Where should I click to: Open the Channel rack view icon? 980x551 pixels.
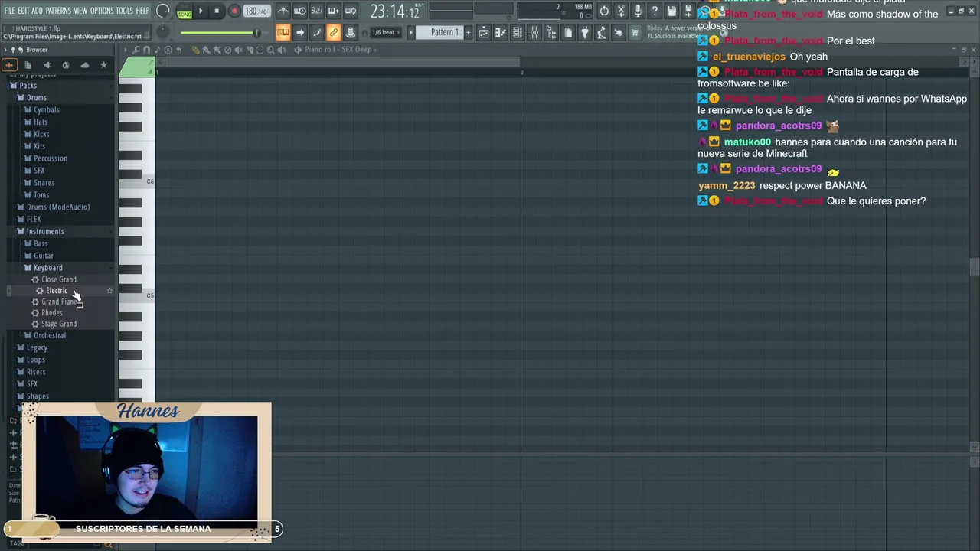coord(518,32)
